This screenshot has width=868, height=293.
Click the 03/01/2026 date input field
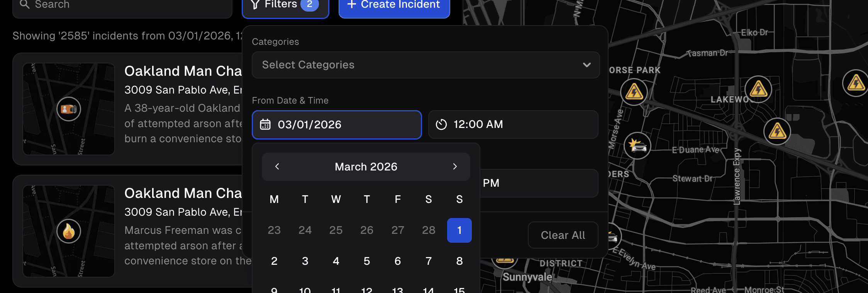coord(337,124)
